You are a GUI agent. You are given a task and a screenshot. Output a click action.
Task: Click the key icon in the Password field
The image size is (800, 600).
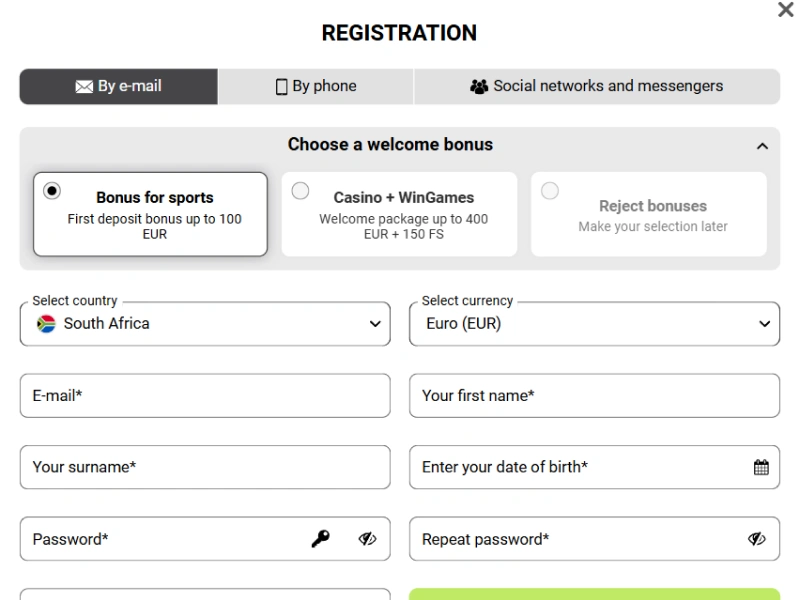point(323,538)
